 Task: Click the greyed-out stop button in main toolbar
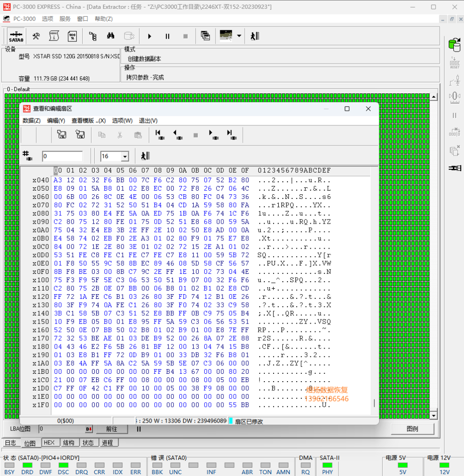(186, 36)
